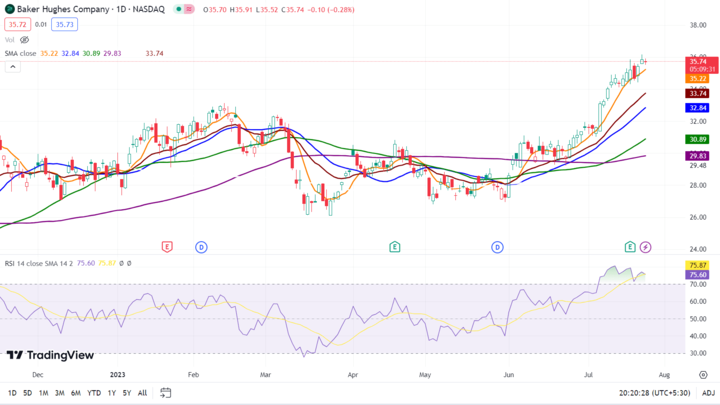Viewport: 720px width, 405px height.
Task: Click the brown SMA value 33.74 in legend
Action: pos(154,54)
